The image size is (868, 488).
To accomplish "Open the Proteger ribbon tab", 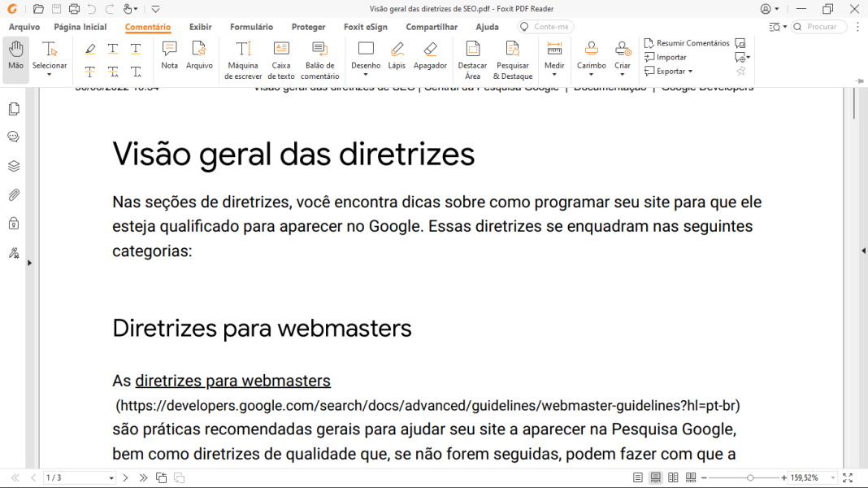I will pyautogui.click(x=308, y=26).
